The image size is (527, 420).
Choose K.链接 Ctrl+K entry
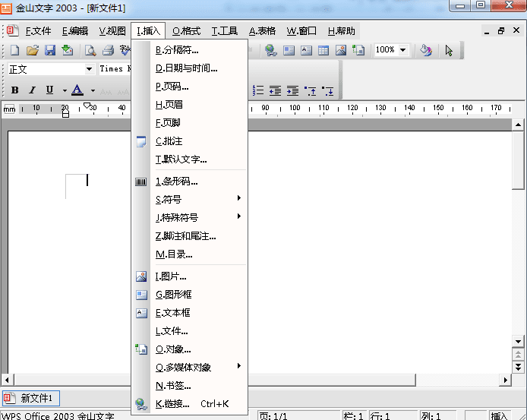(191, 403)
